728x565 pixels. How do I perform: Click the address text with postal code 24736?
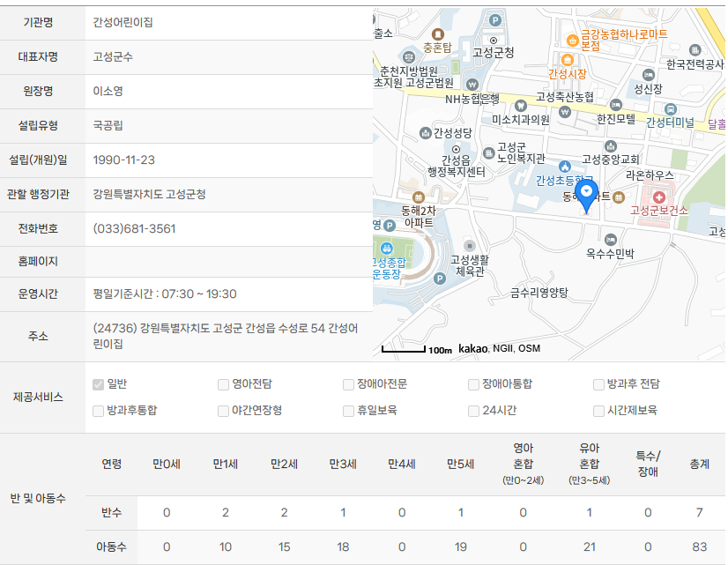coord(226,336)
